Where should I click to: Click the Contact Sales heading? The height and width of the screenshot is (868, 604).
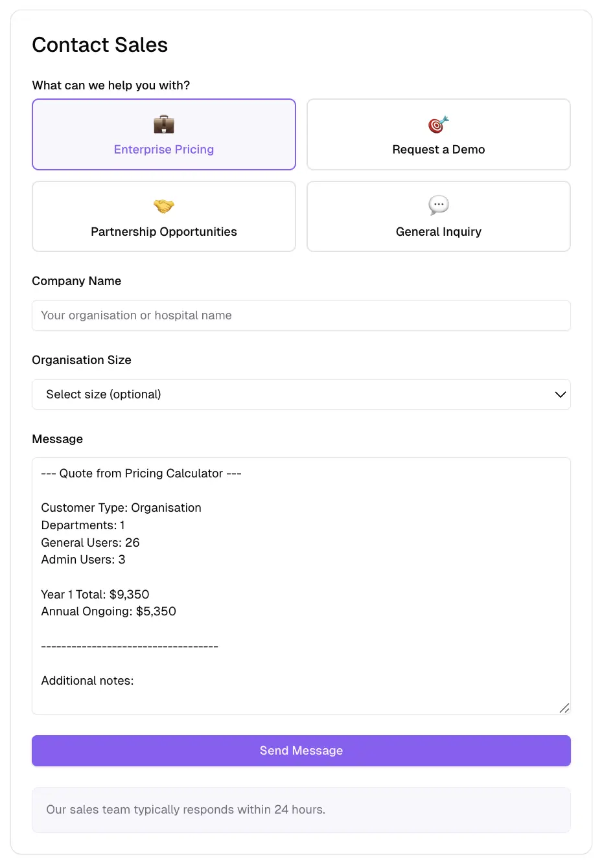[x=100, y=45]
